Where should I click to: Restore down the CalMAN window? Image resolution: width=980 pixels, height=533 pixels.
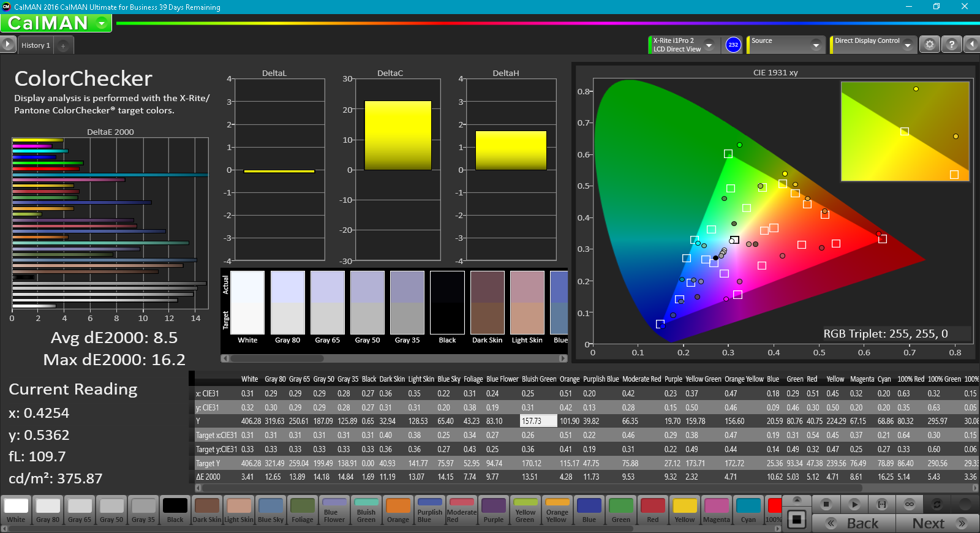[937, 7]
